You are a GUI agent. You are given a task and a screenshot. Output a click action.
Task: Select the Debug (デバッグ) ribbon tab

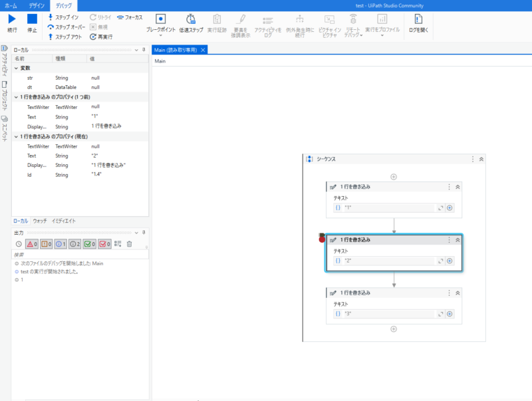[64, 5]
